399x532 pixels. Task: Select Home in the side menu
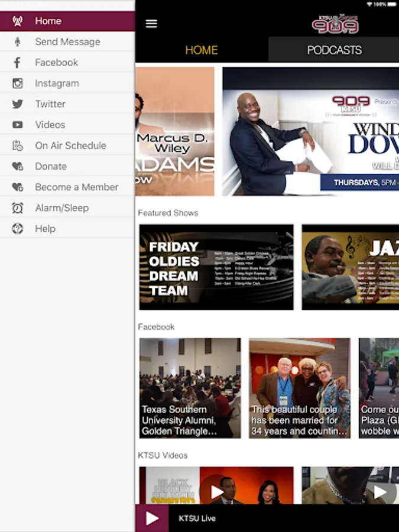click(67, 21)
